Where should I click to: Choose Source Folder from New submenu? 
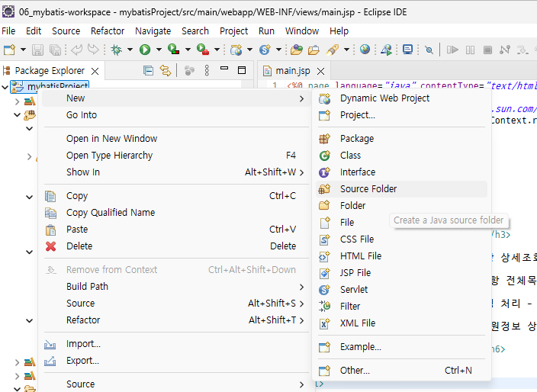pos(401,189)
